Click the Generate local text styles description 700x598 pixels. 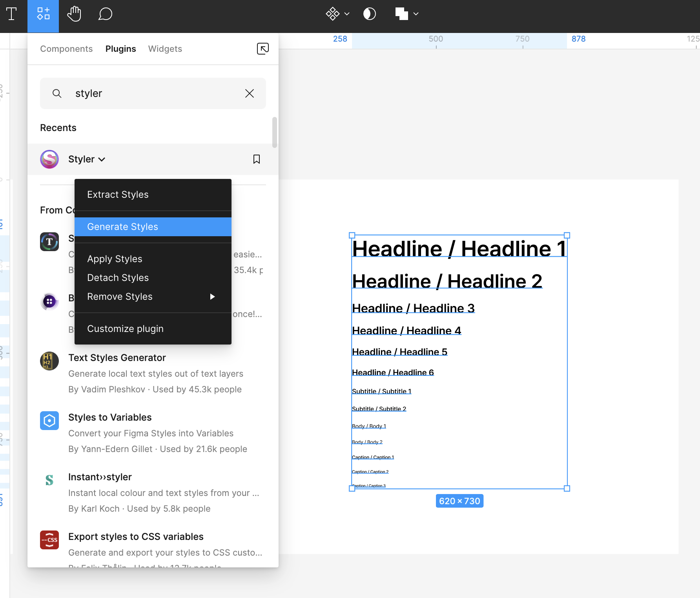tap(156, 374)
